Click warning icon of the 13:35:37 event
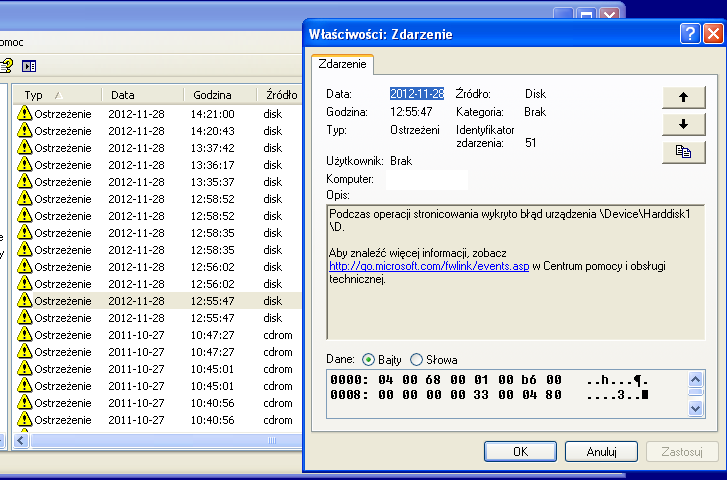 25,182
